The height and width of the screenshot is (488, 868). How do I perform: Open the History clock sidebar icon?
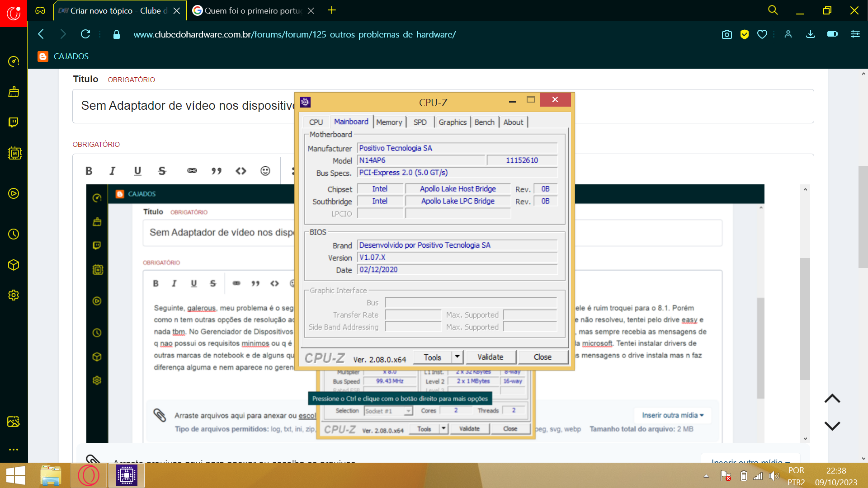pos(14,234)
